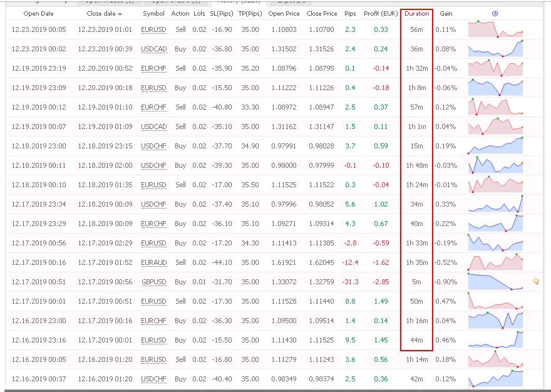This screenshot has width=551, height=392.
Task: Select pips value 9.5
Action: (x=350, y=340)
